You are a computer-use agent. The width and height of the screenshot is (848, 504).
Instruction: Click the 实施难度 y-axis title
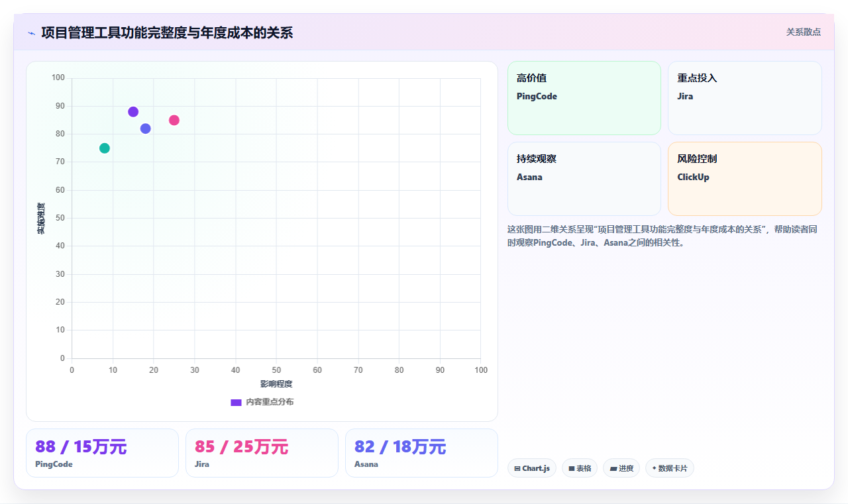(41, 219)
